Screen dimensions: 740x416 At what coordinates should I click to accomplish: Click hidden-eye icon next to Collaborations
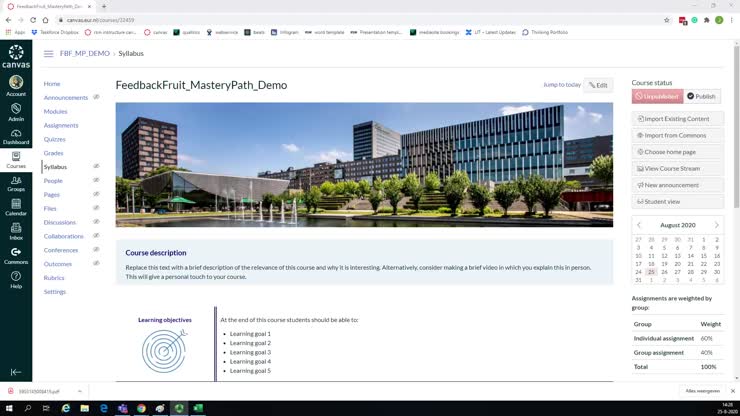point(96,236)
